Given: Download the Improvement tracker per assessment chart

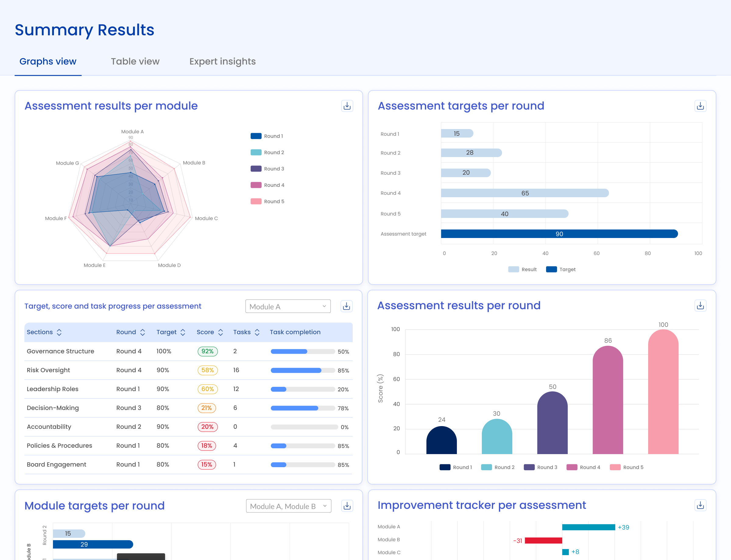Looking at the screenshot, I should 700,505.
